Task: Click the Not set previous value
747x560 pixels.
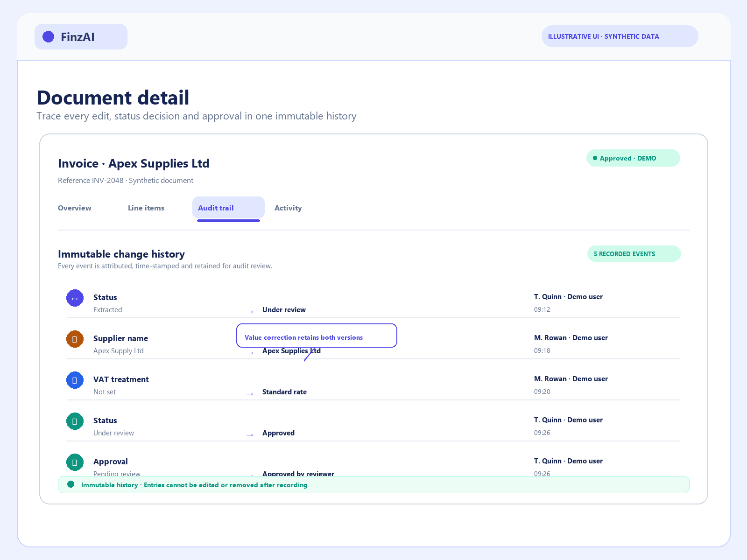Action: [x=105, y=392]
